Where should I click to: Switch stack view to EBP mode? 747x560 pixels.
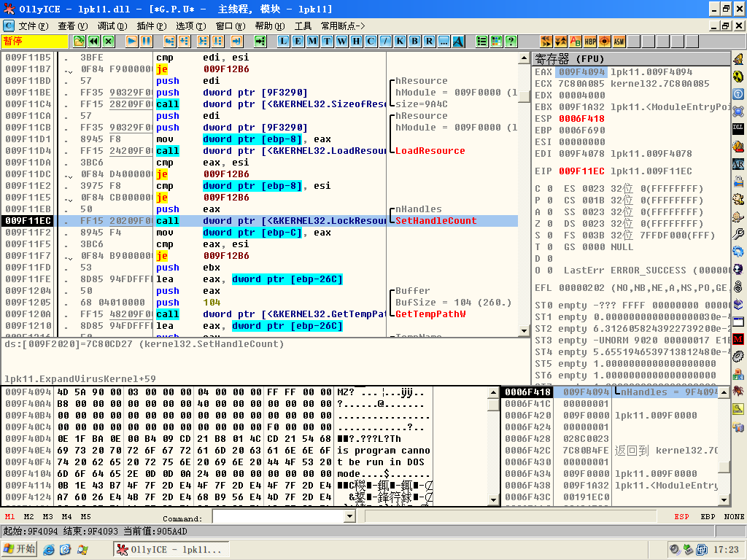point(707,517)
